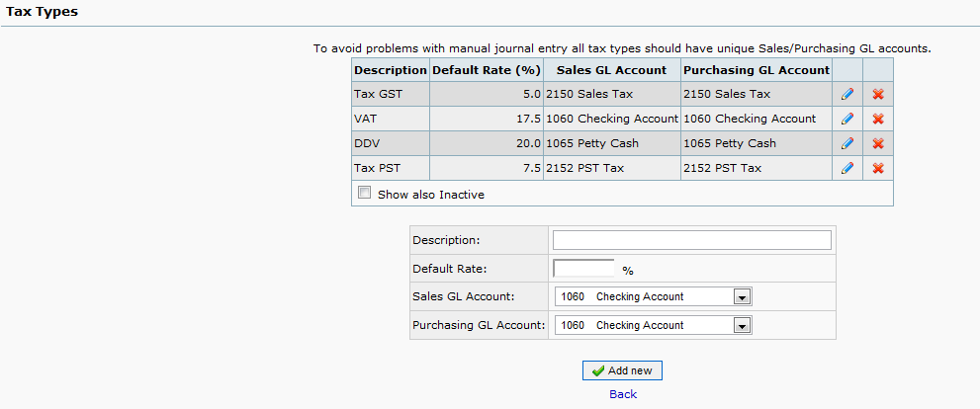Edit the Tax GST row
The image size is (980, 409).
pyautogui.click(x=846, y=94)
